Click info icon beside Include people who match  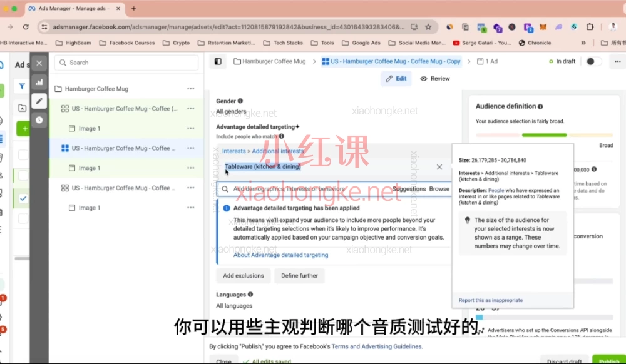pos(282,136)
